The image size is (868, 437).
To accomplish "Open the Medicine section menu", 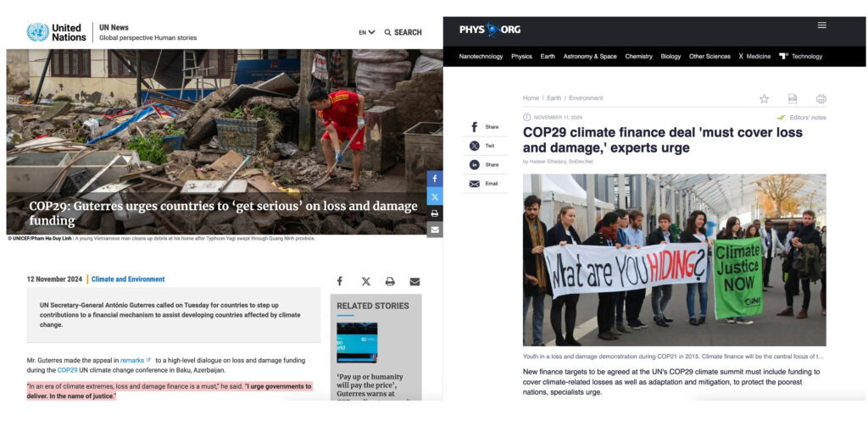I will click(x=754, y=57).
